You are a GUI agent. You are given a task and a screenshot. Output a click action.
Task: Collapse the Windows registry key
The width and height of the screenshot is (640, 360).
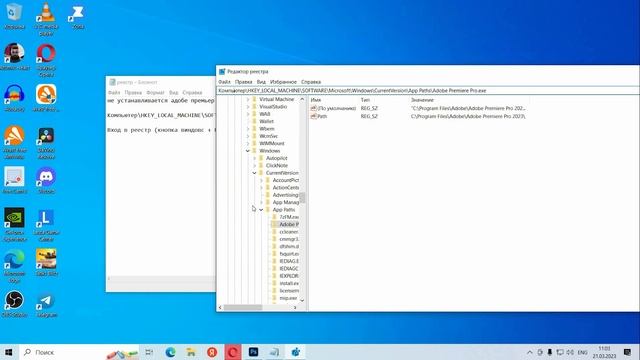(x=248, y=151)
